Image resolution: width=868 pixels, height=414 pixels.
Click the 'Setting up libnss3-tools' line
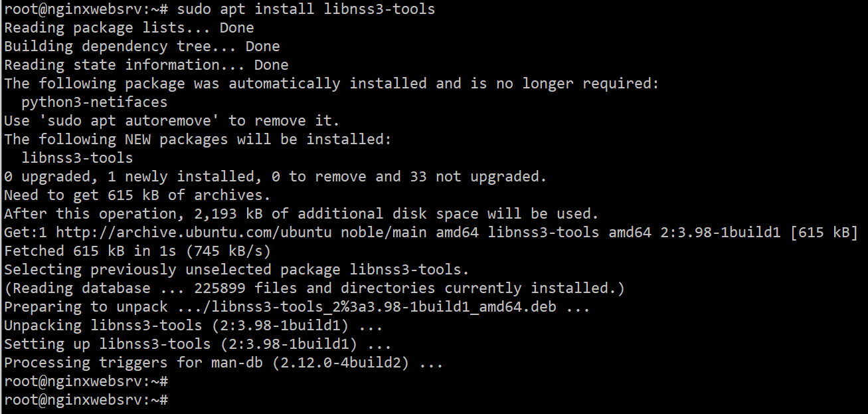click(197, 344)
